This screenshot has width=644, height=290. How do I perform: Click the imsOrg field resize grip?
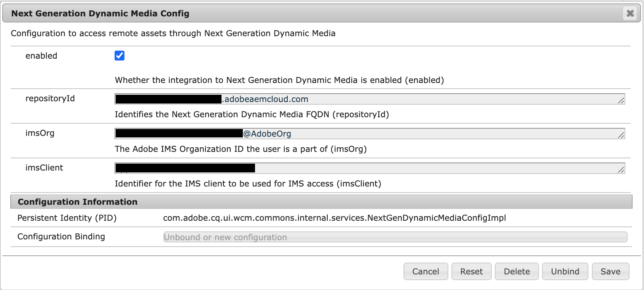[621, 135]
